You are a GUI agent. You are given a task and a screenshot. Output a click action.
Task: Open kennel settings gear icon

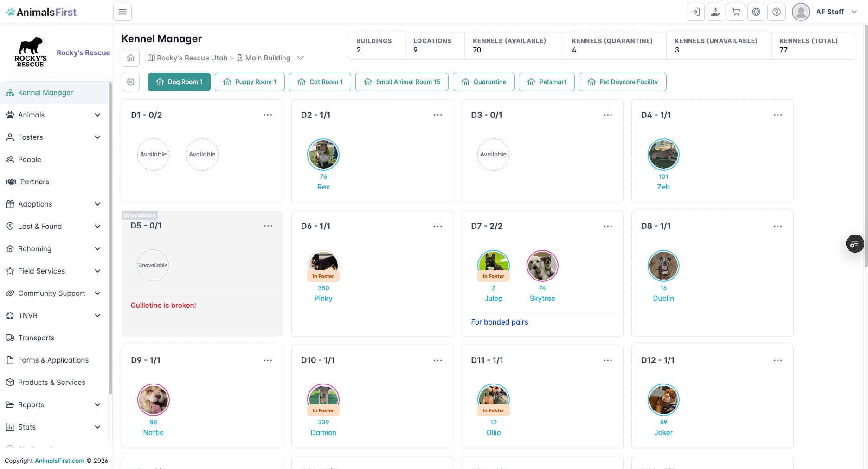coord(131,82)
